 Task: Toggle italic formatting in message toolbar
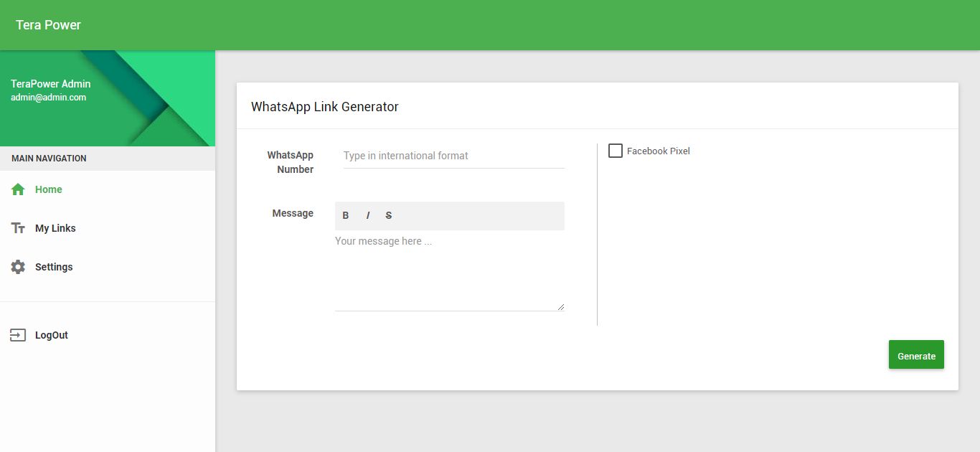(x=367, y=215)
